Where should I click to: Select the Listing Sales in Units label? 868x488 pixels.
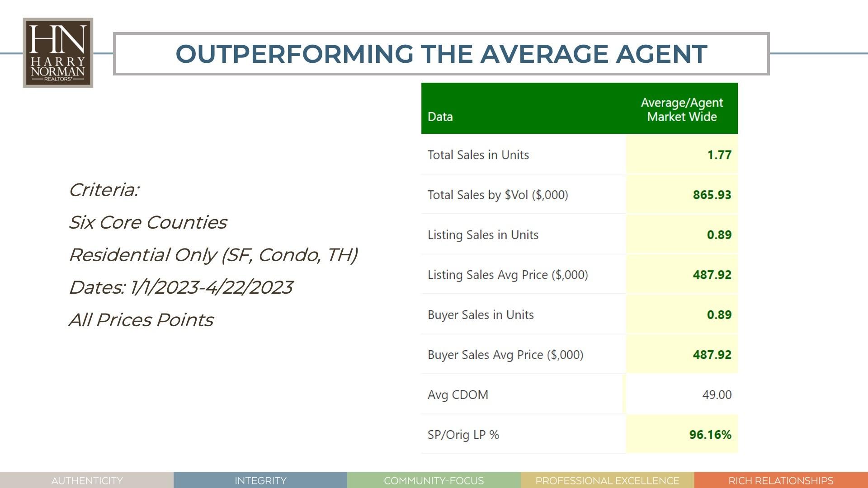click(483, 235)
